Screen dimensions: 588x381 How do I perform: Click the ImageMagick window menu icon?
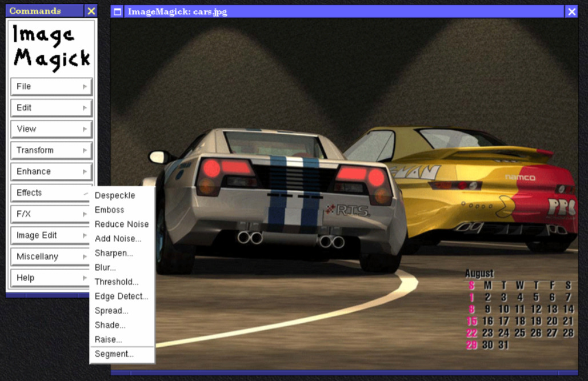[117, 11]
